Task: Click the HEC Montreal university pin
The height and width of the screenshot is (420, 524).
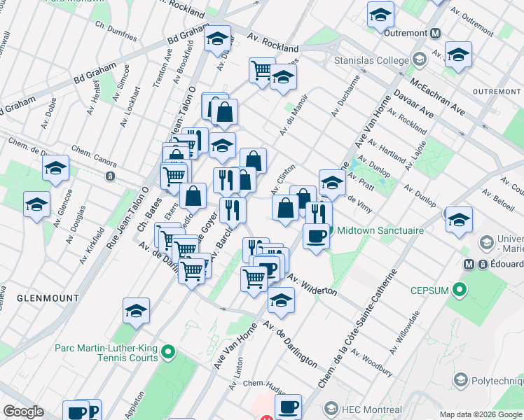Action: click(x=331, y=409)
